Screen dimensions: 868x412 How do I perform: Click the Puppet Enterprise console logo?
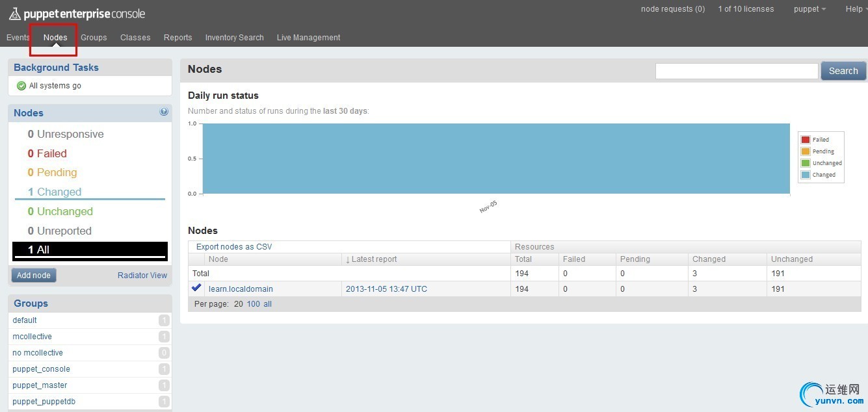point(77,14)
